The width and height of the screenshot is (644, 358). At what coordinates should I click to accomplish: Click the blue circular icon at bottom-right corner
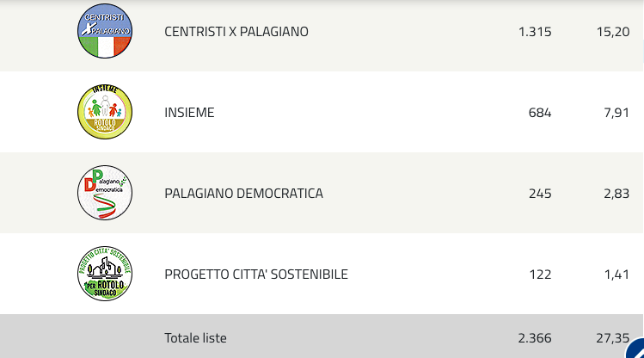[635, 349]
